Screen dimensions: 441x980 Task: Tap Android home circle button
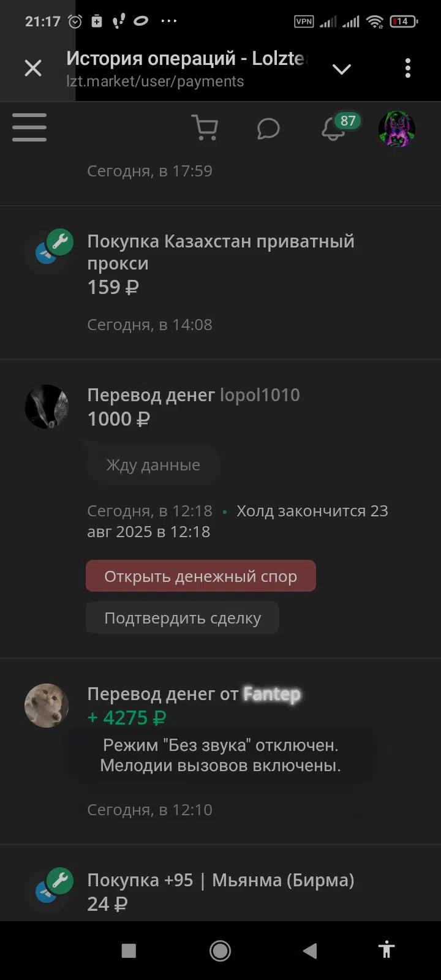[220, 951]
